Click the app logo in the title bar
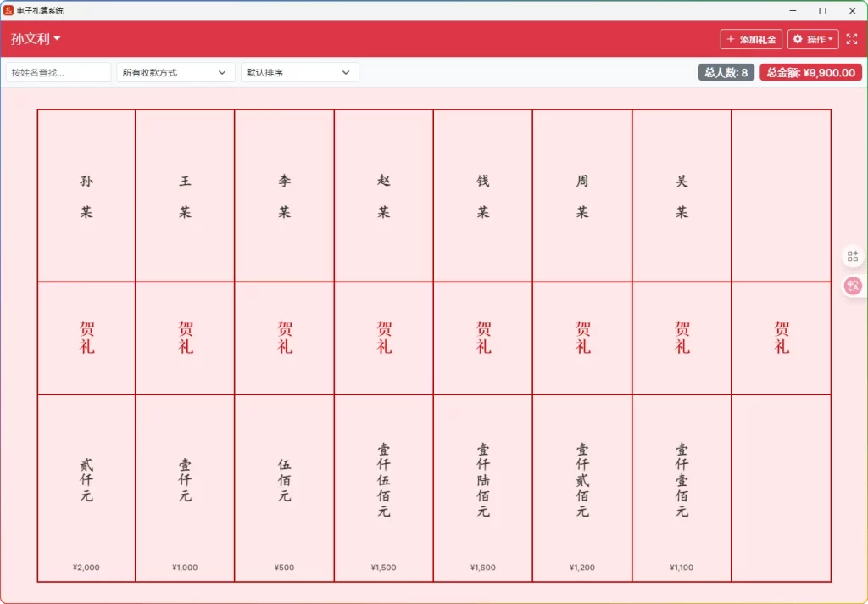This screenshot has height=604, width=868. pos(10,10)
